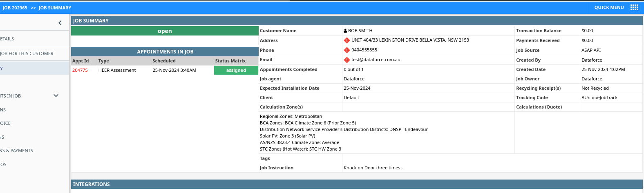Click the JOB SUMMARY breadcrumb item

coord(55,8)
